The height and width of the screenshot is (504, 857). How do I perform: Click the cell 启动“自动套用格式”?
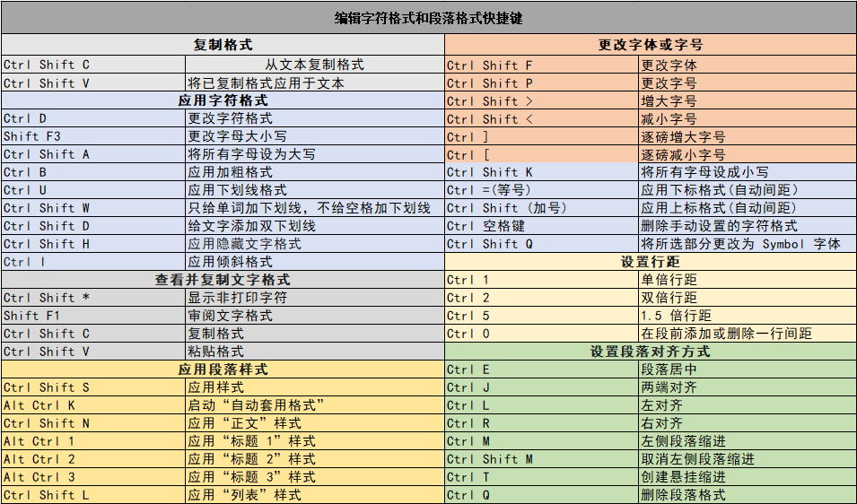tap(315, 405)
